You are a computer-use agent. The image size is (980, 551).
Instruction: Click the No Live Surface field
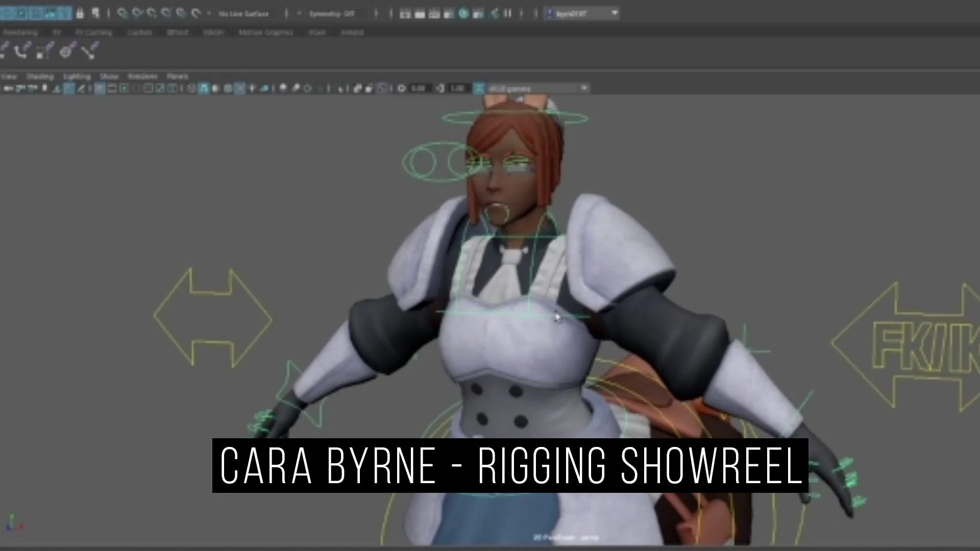pyautogui.click(x=243, y=14)
